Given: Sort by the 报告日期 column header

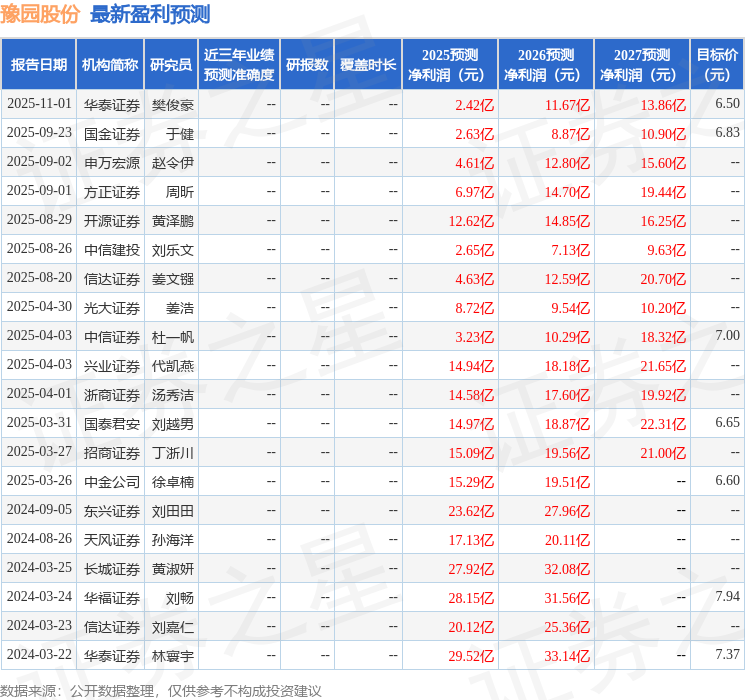Looking at the screenshot, I should (x=38, y=64).
